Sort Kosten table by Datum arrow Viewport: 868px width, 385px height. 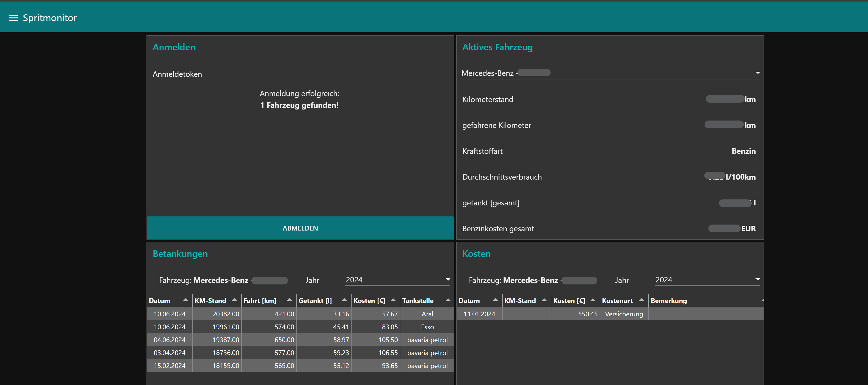pos(495,300)
